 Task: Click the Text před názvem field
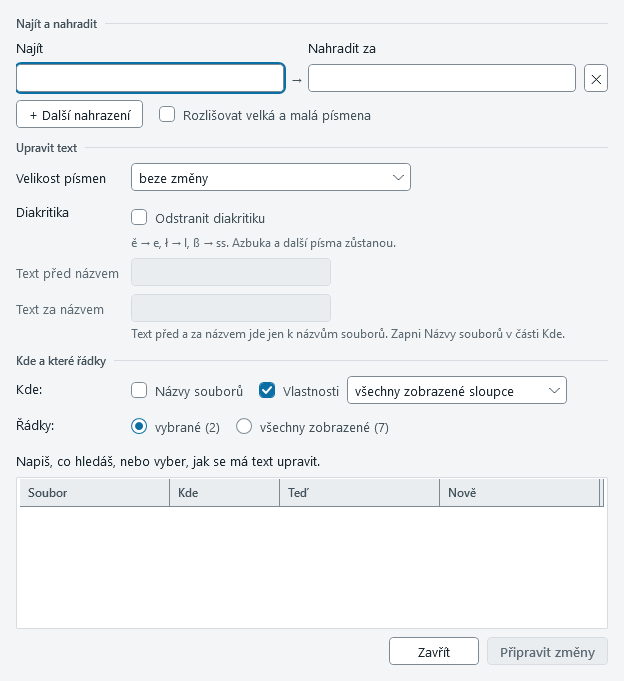point(231,272)
